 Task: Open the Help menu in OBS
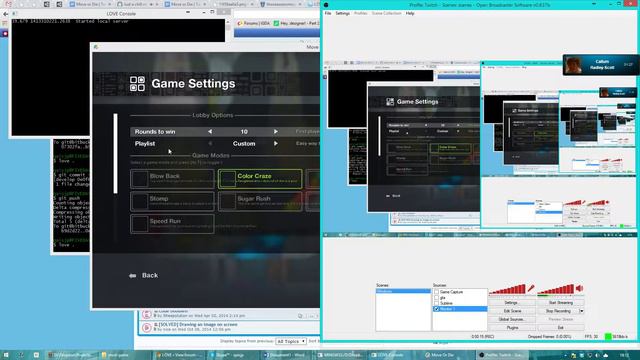[410, 13]
